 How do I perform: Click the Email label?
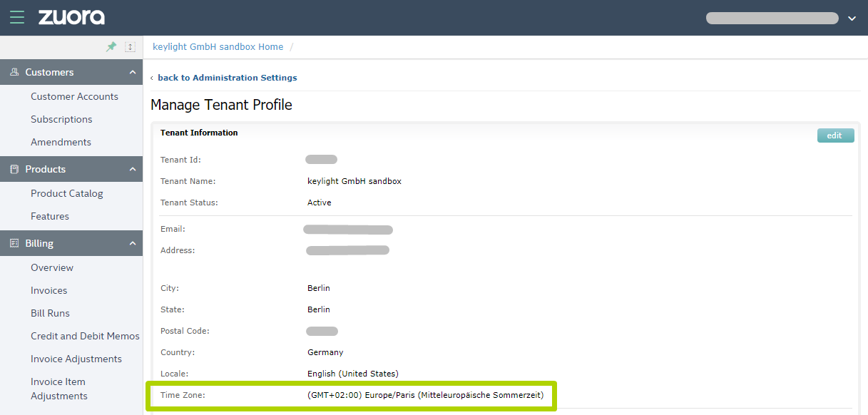pos(173,229)
